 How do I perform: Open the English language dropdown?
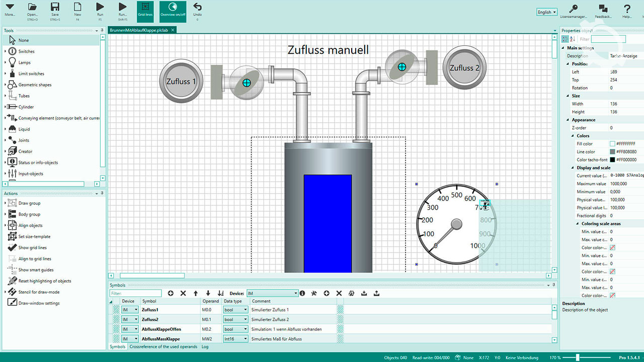click(547, 12)
